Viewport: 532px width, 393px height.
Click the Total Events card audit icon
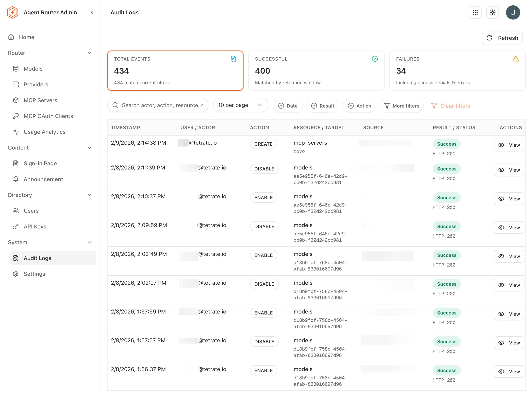(x=233, y=59)
